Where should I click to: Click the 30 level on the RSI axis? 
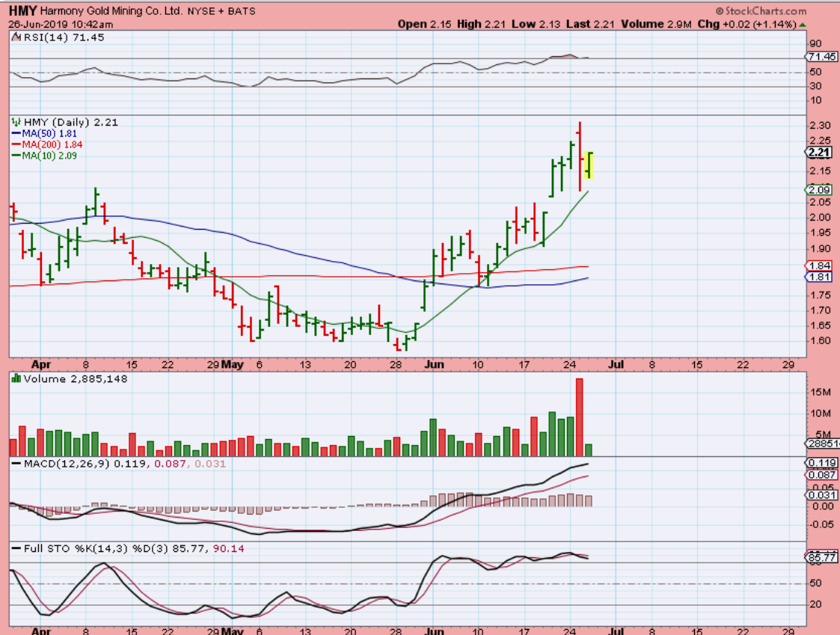pos(815,86)
